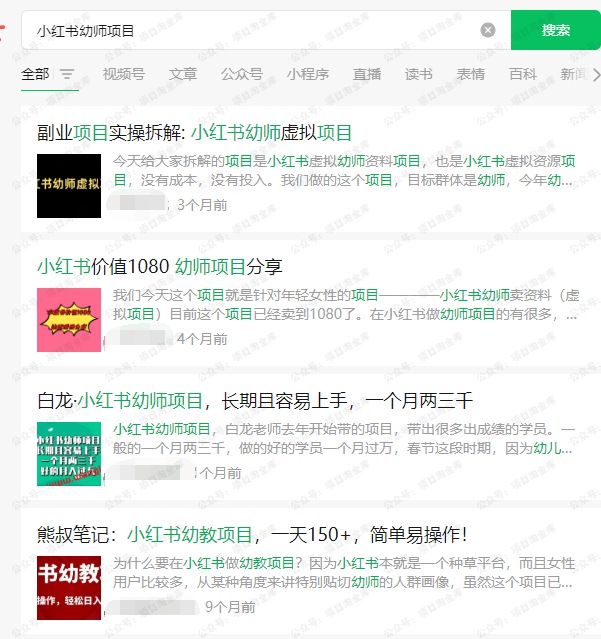The width and height of the screenshot is (601, 639).
Task: Clear the search box with the X icon
Action: coord(488,30)
